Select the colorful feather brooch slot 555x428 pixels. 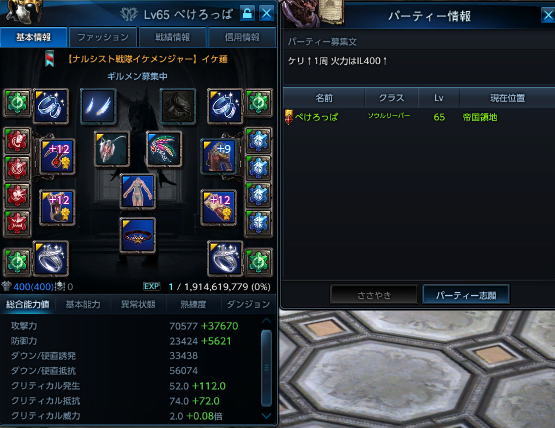(x=164, y=149)
